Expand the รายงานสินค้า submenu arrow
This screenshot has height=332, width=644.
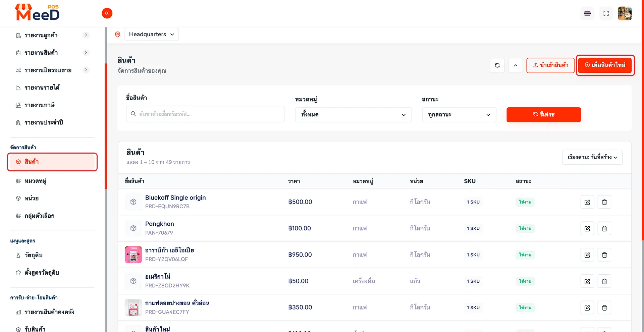click(x=86, y=52)
